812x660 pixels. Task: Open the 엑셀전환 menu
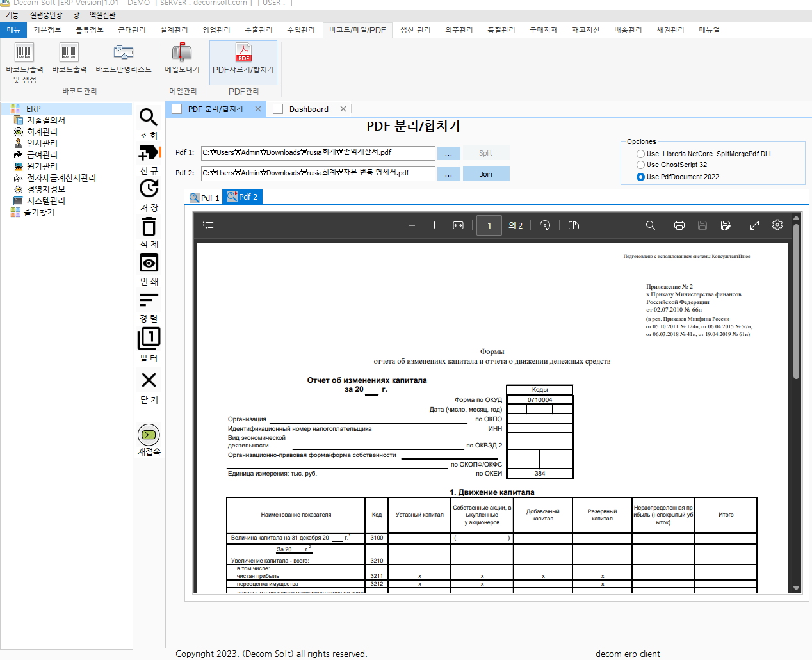click(x=102, y=15)
